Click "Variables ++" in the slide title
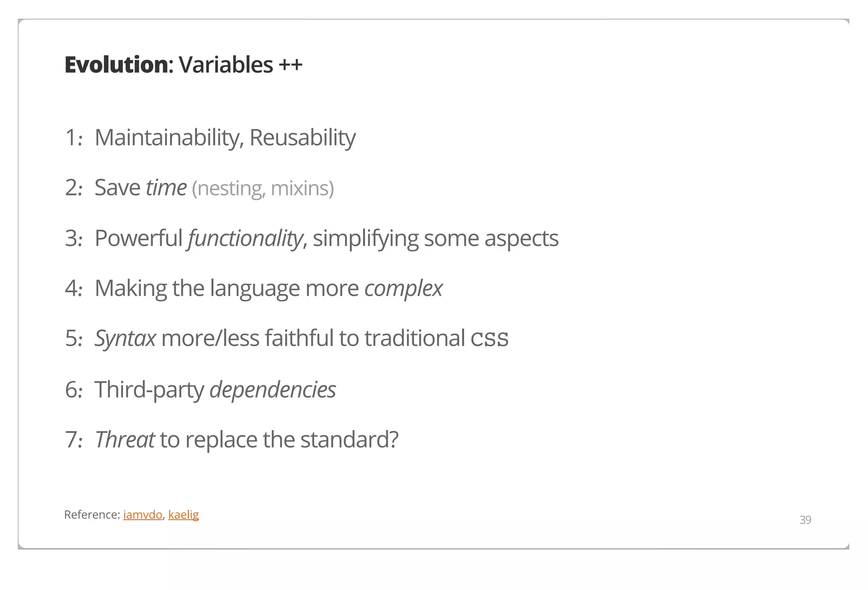The height and width of the screenshot is (590, 868). pos(240,65)
